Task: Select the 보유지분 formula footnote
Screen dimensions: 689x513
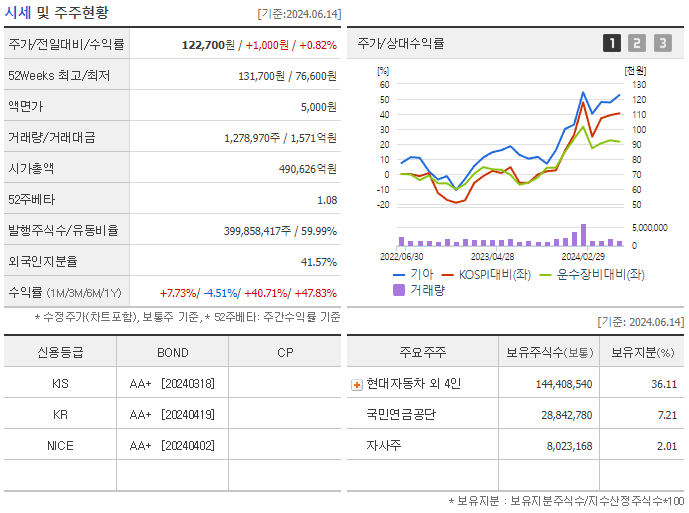Action: click(566, 501)
